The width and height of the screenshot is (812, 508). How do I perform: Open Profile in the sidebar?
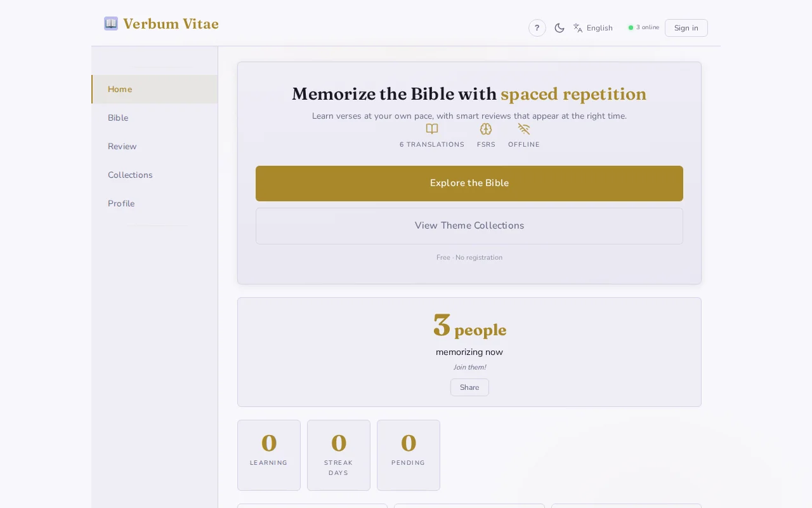click(155, 204)
